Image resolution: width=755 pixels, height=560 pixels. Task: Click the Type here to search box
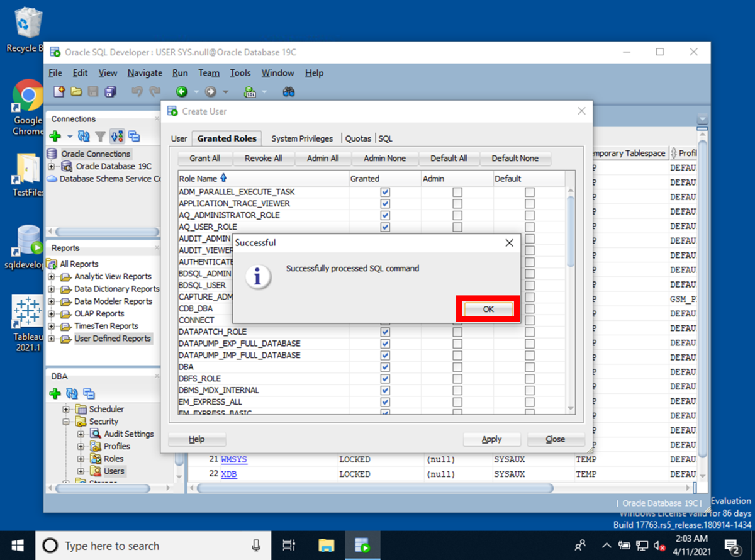[154, 545]
